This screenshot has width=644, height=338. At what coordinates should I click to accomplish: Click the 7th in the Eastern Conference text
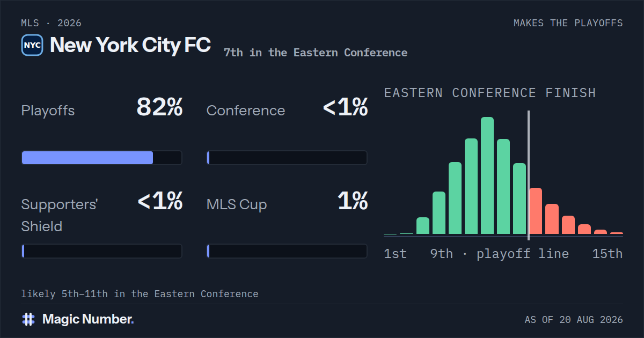coord(316,53)
